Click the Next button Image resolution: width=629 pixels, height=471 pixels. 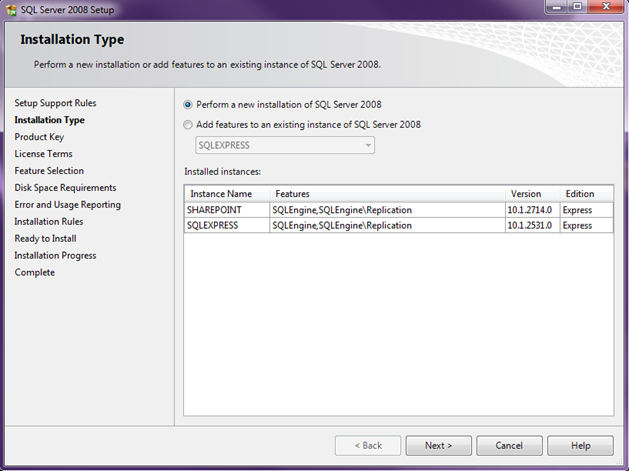coord(438,446)
